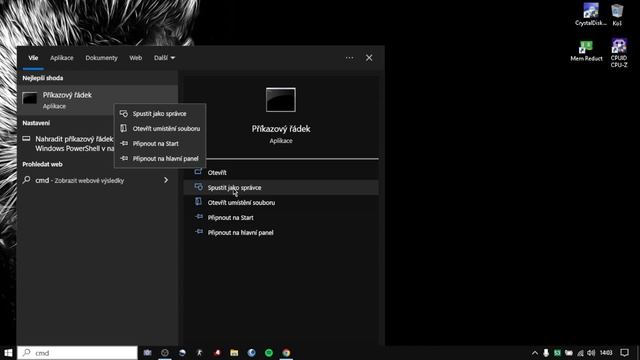The width and height of the screenshot is (640, 360).
Task: Click the pin icon beside details pane's Připnout na hlavní panel
Action: [x=199, y=232]
